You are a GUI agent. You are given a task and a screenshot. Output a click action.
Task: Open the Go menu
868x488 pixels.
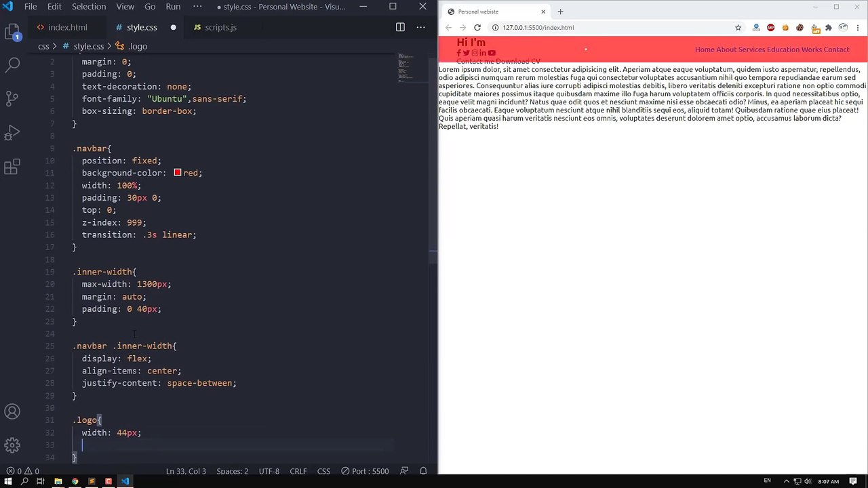150,7
